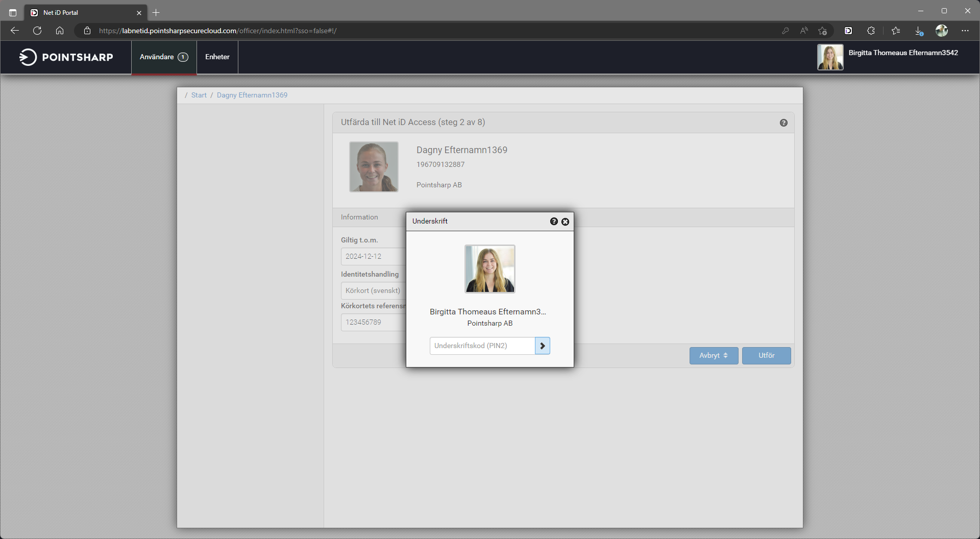Viewport: 980px width, 539px height.
Task: Click the Pointsharp AB text under Dagny
Action: click(439, 185)
